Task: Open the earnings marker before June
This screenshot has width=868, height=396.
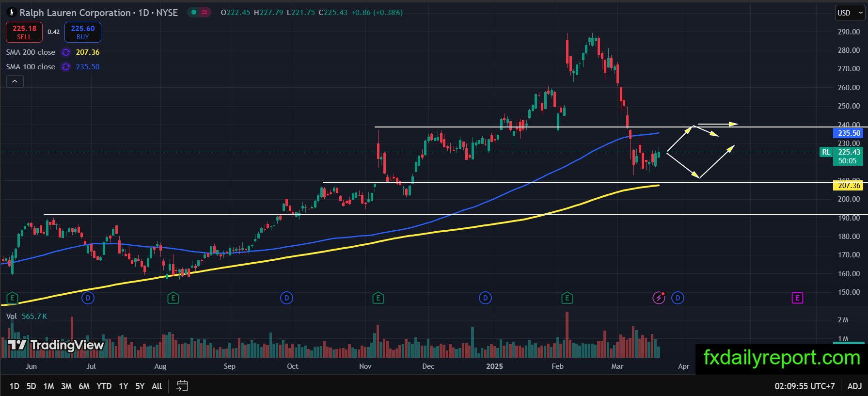Action: coord(13,298)
